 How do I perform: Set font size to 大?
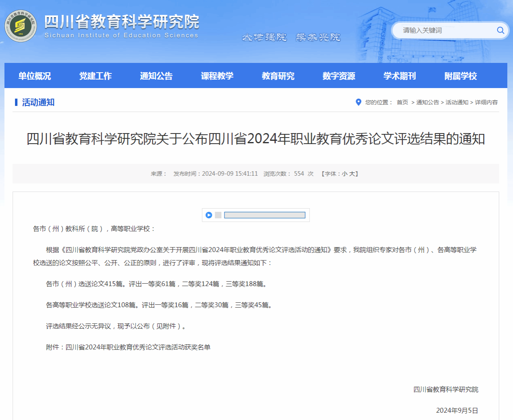352,174
